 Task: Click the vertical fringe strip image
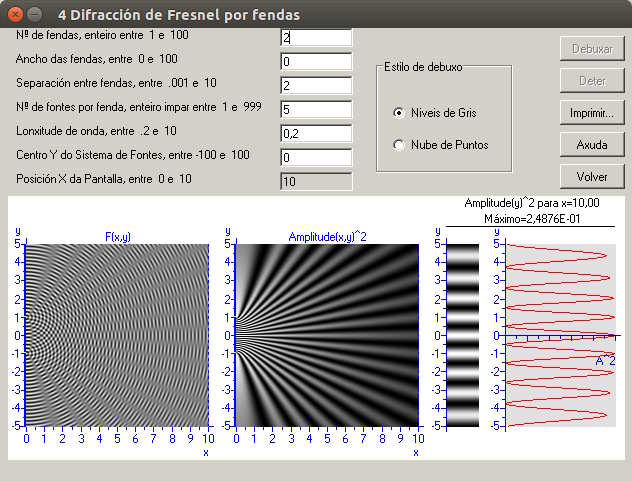point(463,335)
